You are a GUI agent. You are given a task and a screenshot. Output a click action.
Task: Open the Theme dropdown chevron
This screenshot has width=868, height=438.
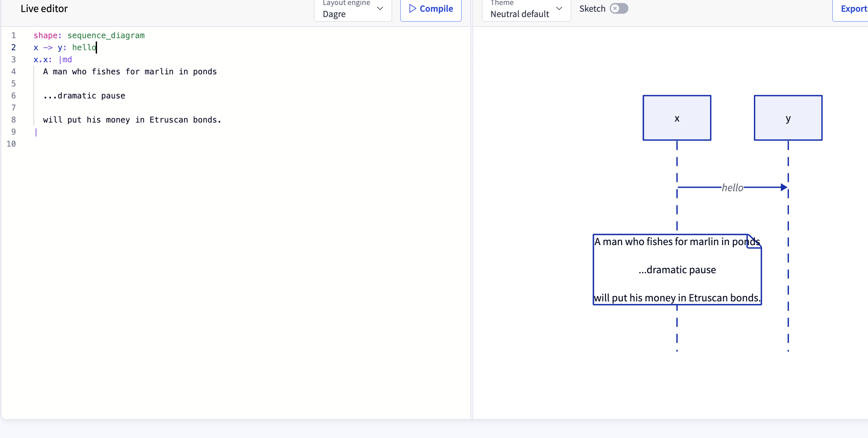coord(559,9)
